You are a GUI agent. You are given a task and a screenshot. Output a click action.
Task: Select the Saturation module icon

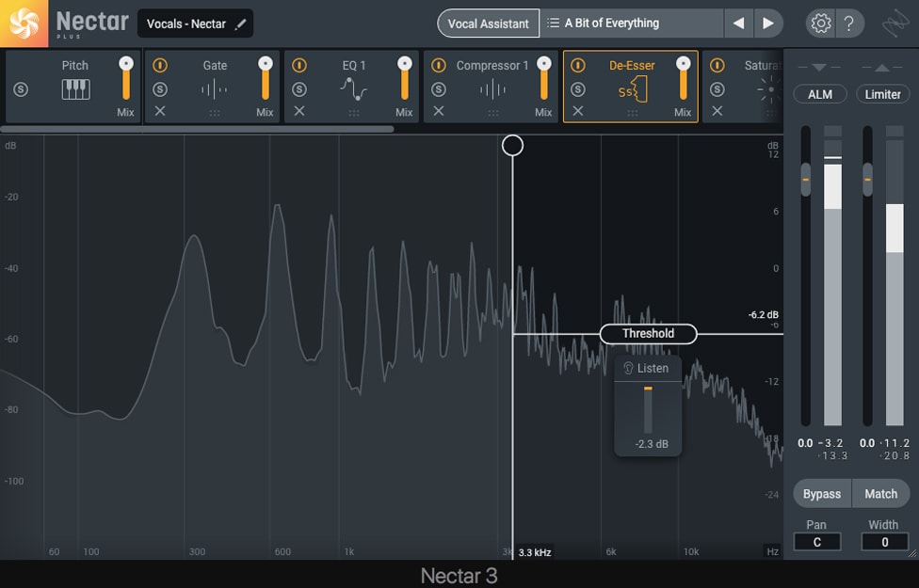(769, 89)
